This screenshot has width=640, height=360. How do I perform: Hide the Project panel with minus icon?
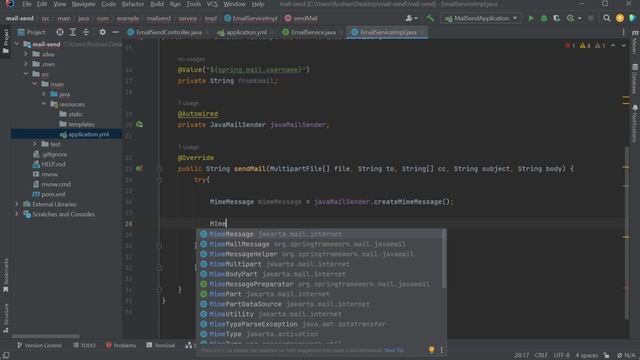(x=116, y=32)
